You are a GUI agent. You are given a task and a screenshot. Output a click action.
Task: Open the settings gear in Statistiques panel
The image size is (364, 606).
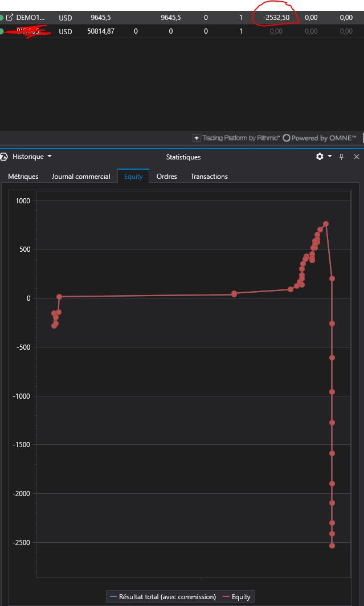pyautogui.click(x=320, y=157)
